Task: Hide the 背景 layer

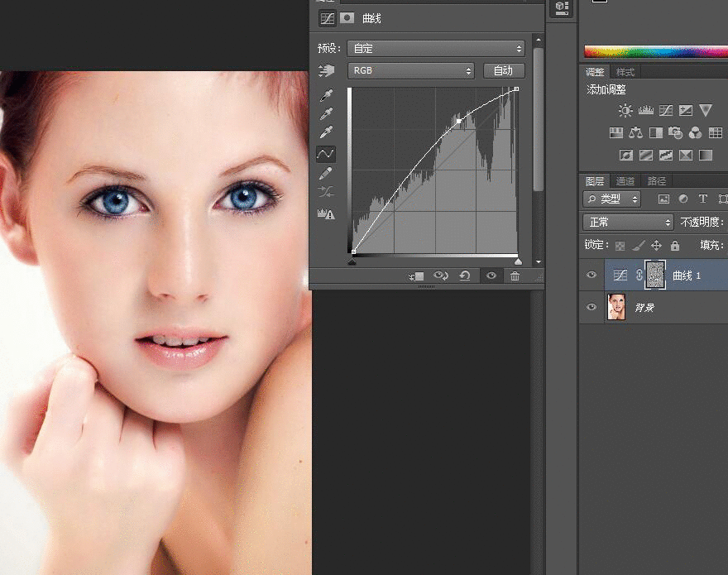Action: 591,308
